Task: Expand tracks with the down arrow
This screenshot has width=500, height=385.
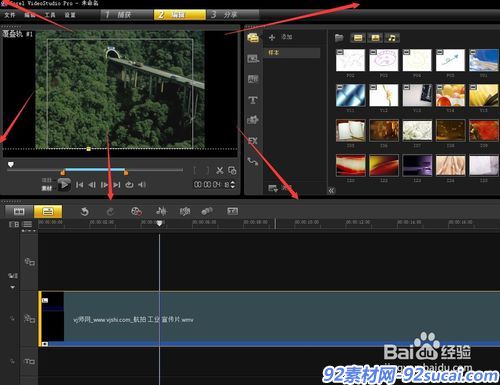Action: [x=13, y=287]
